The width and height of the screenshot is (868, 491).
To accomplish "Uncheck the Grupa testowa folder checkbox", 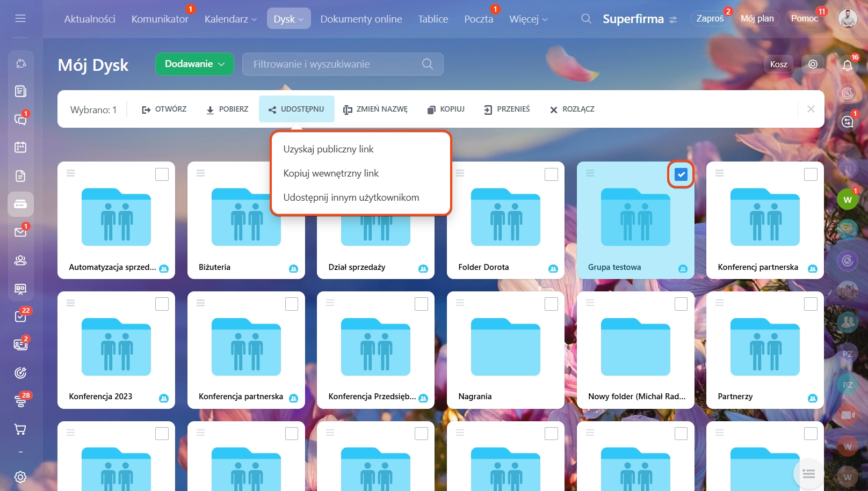I will pyautogui.click(x=681, y=174).
